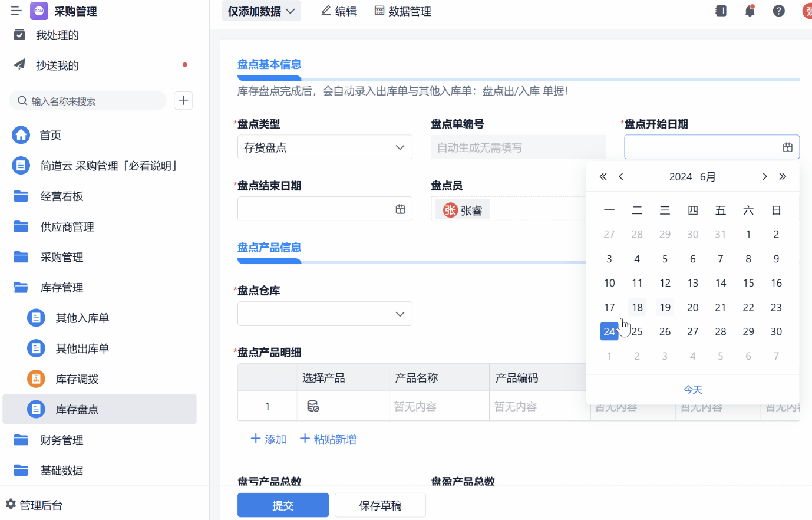Open the 仅添加数据 dropdown at top
Screen dimensions: 812x520
[x=261, y=11]
